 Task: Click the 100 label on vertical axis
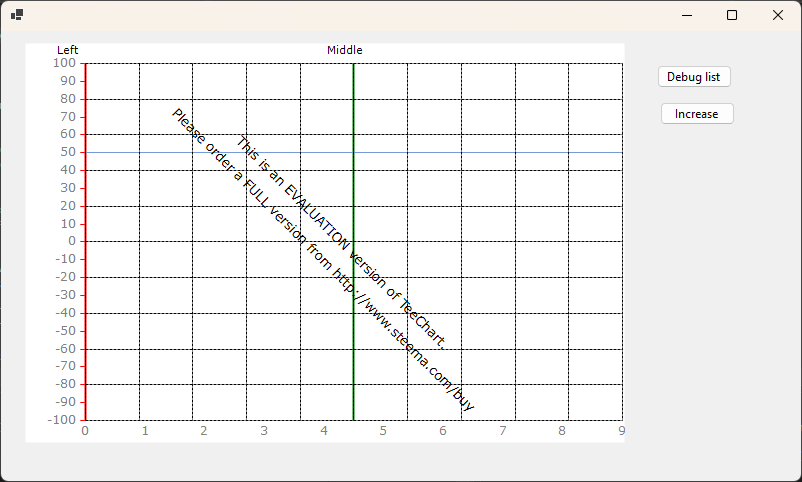pyautogui.click(x=64, y=63)
